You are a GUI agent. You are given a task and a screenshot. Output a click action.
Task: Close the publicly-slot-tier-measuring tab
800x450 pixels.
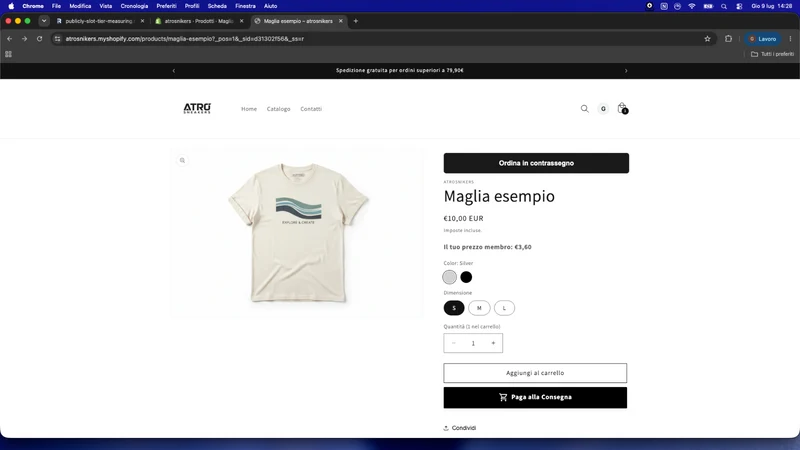tap(142, 21)
